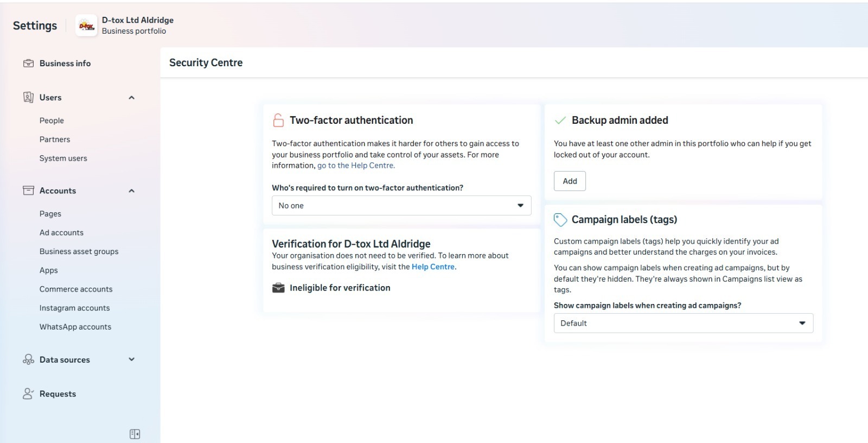This screenshot has height=443, width=868.
Task: Click the Requests person icon
Action: pyautogui.click(x=28, y=394)
